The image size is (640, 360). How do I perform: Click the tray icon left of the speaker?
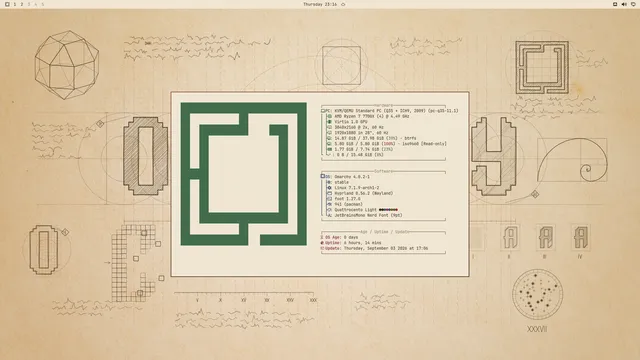(615, 4)
